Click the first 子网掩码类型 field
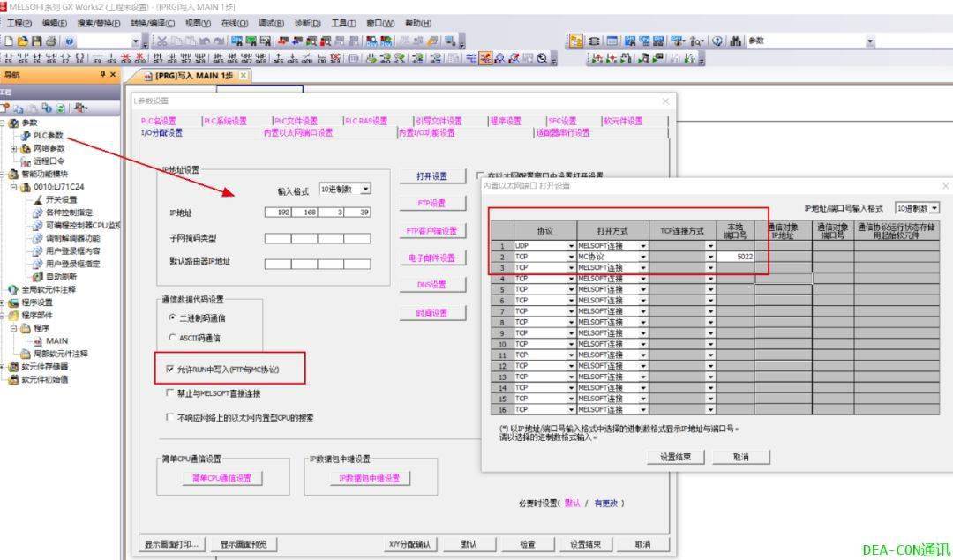 click(278, 239)
